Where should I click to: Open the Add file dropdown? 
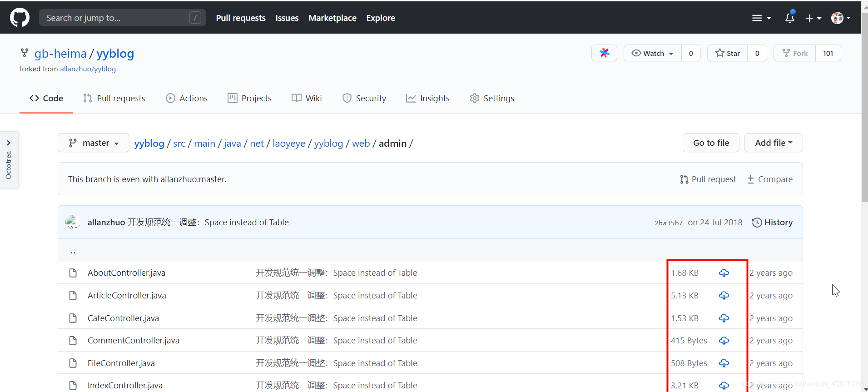[x=774, y=143]
